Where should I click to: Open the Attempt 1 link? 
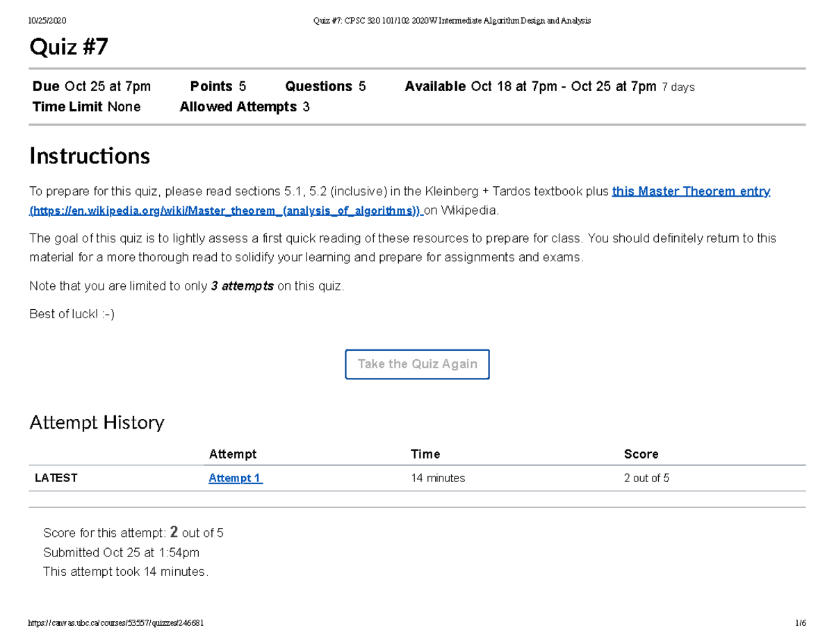pos(235,478)
